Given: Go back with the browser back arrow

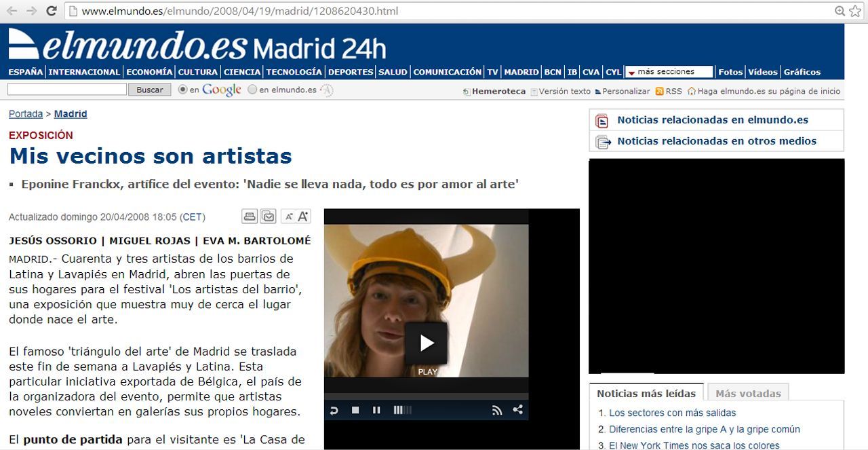Looking at the screenshot, I should (x=12, y=11).
